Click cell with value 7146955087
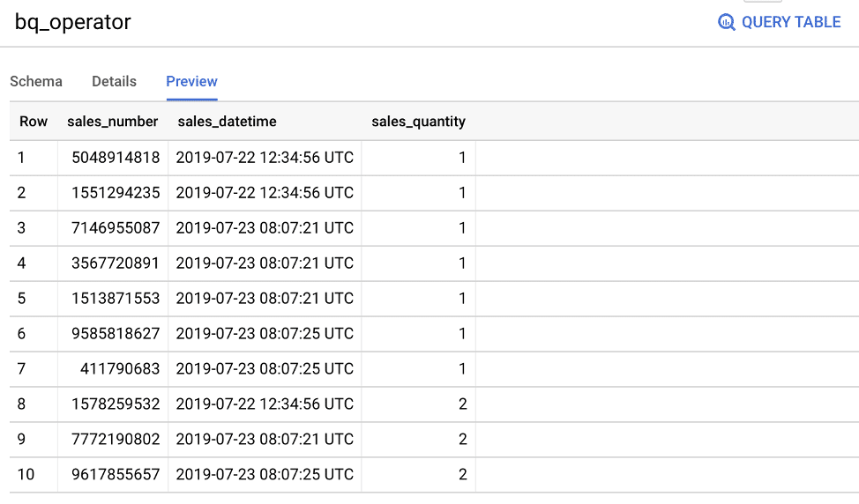The width and height of the screenshot is (859, 504). [x=113, y=227]
